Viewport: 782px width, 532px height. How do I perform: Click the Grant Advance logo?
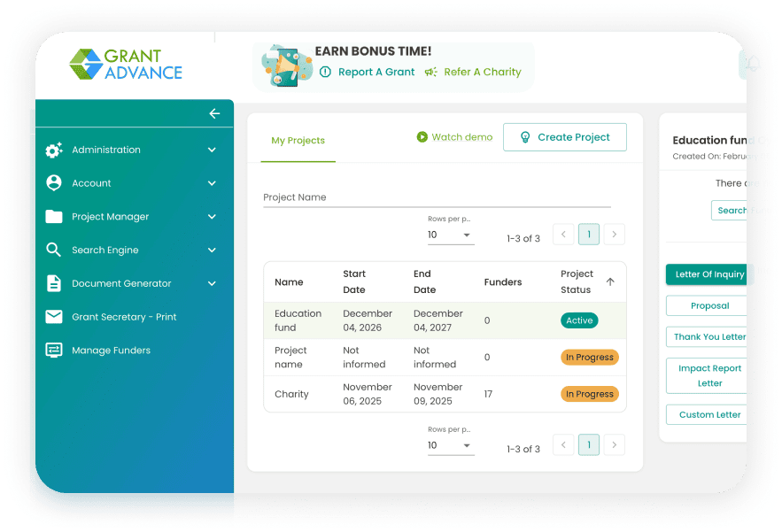126,65
